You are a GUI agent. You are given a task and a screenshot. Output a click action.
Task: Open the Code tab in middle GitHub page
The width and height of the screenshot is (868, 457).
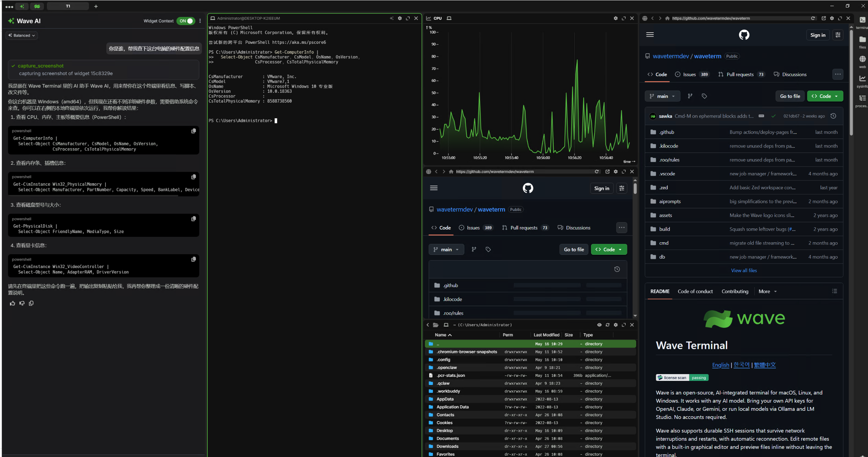[x=441, y=228]
